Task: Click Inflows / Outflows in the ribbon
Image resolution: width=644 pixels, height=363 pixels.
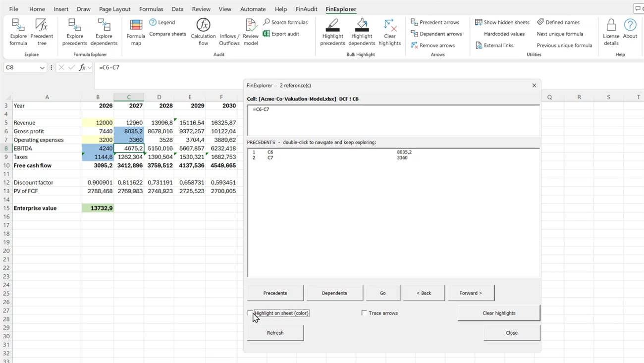Action: tap(229, 40)
